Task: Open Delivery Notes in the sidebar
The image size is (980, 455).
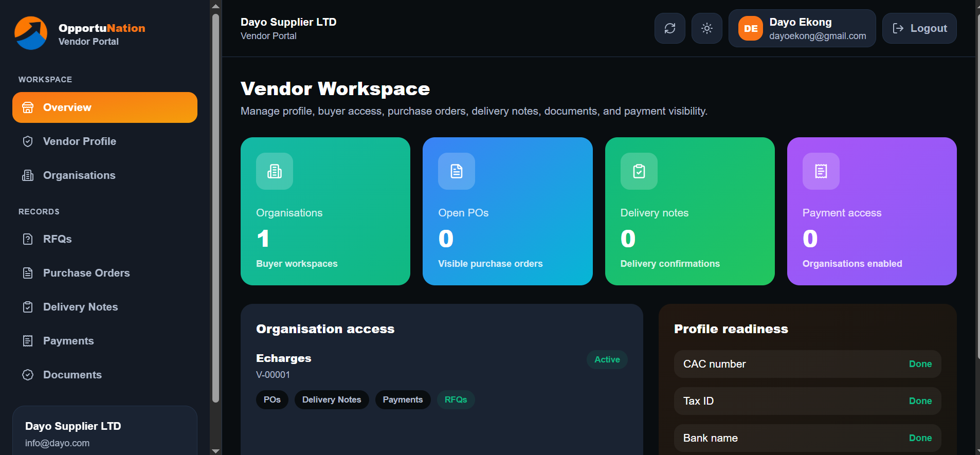Action: coord(105,307)
